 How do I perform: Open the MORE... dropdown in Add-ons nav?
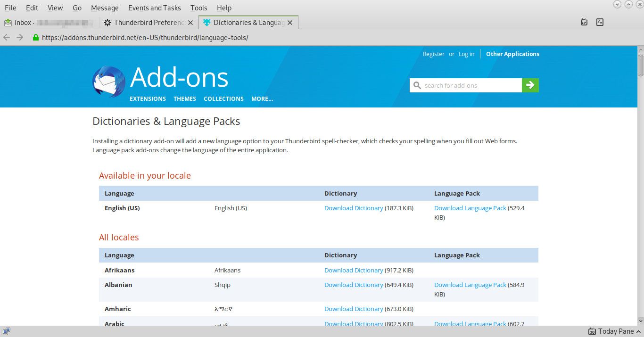262,99
